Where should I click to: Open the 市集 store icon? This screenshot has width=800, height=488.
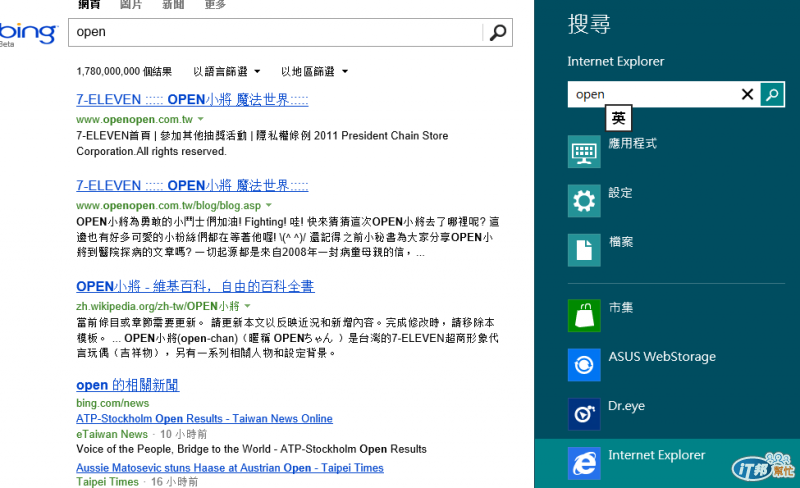pos(584,315)
